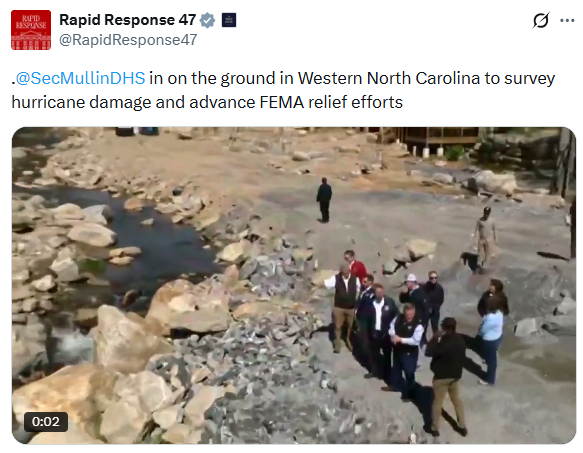Screen dimensions: 583x453
Task: Click the lone person in dark clothing
Action: coord(324,200)
